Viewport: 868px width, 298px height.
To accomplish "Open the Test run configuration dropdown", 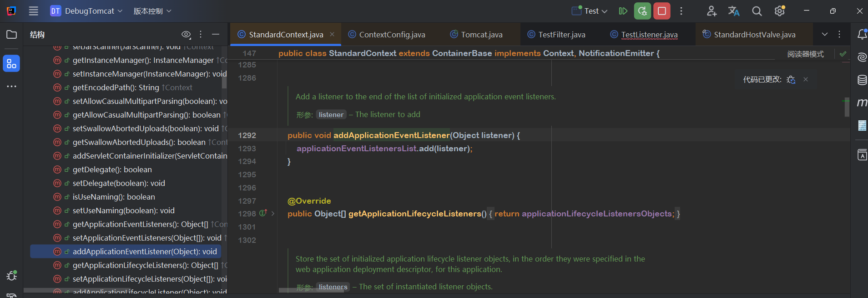I will (590, 11).
